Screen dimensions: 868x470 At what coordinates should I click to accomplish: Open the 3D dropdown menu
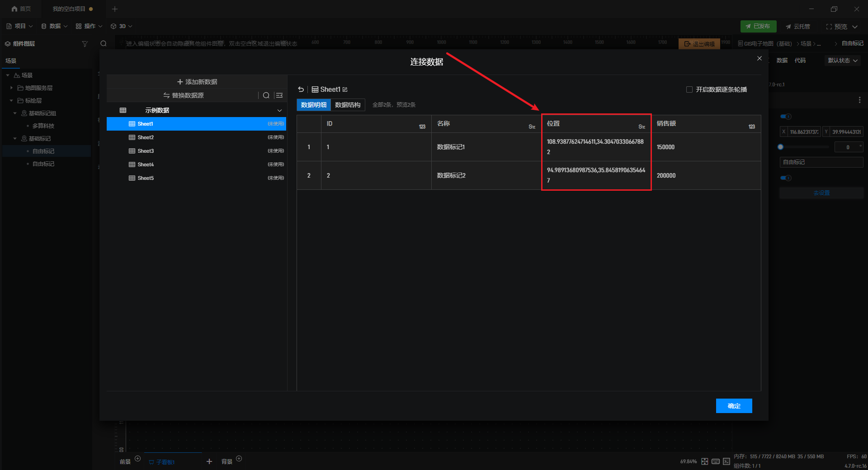click(122, 26)
